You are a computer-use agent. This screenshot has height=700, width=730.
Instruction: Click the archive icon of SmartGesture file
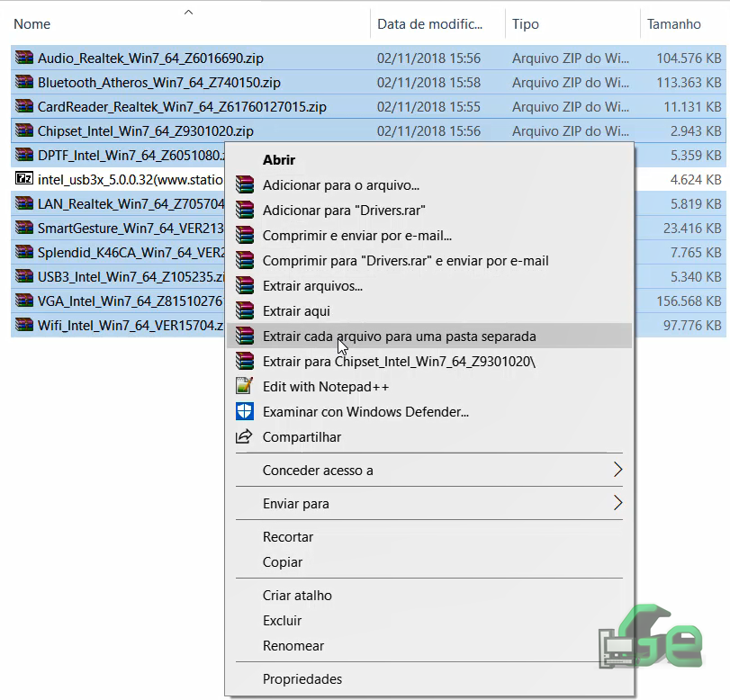click(24, 228)
